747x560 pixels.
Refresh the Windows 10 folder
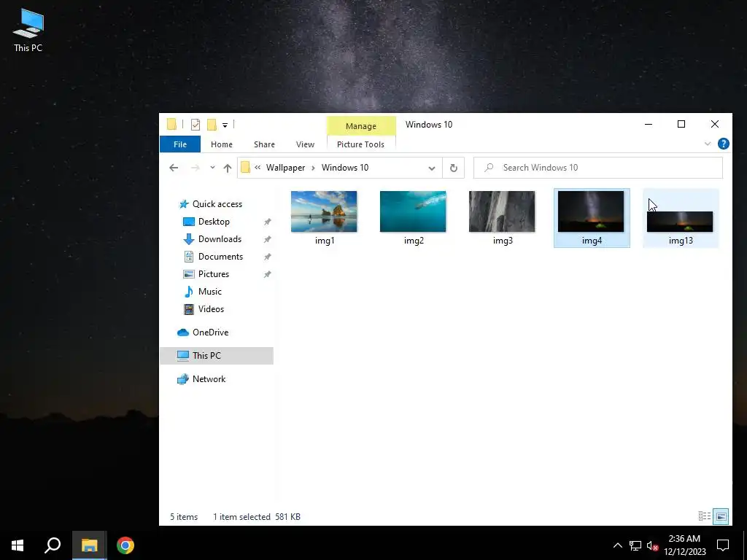click(x=454, y=168)
